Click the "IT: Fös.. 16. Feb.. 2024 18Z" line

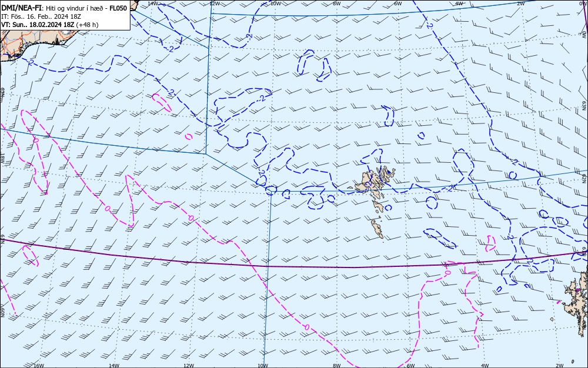(x=41, y=16)
